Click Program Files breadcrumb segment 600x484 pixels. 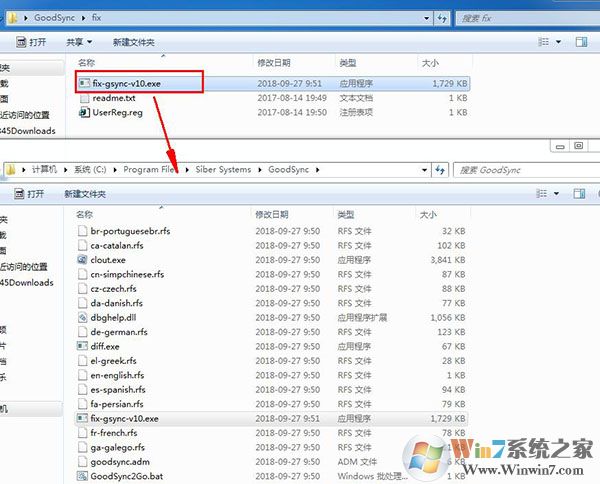pyautogui.click(x=151, y=169)
